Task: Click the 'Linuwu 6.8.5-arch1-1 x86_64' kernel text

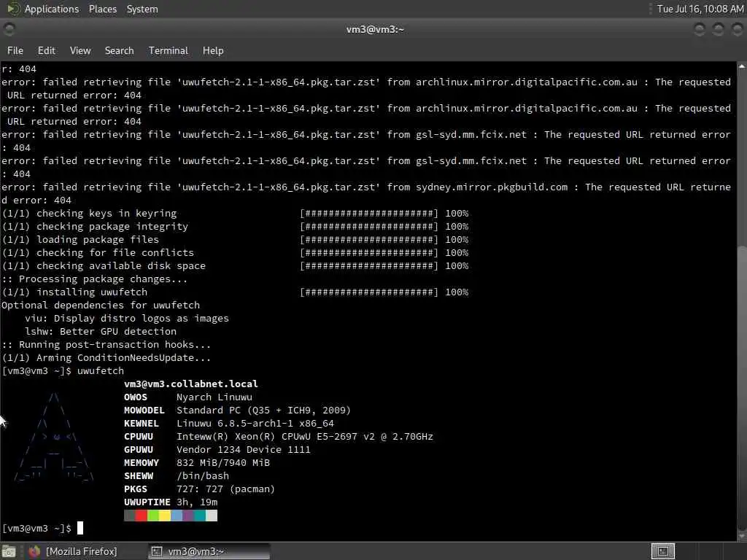Action: tap(255, 424)
